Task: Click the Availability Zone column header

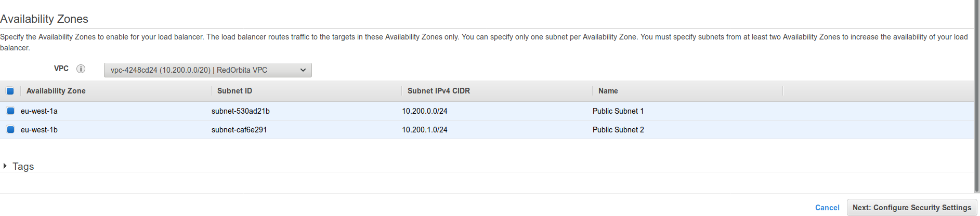Action: click(56, 91)
